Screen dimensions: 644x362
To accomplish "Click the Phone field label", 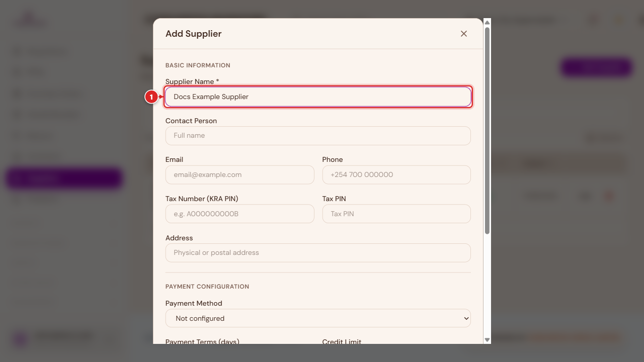I will pyautogui.click(x=333, y=159).
